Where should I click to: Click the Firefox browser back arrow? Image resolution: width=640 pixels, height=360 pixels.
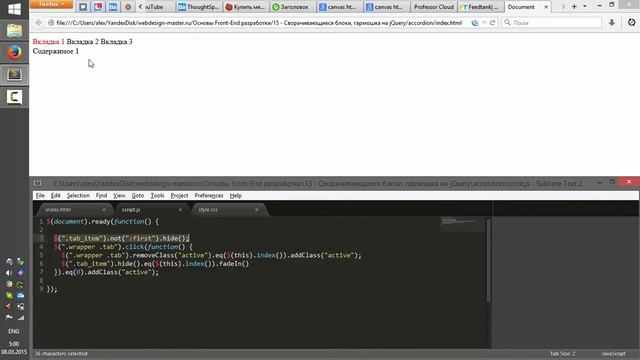tap(38, 23)
